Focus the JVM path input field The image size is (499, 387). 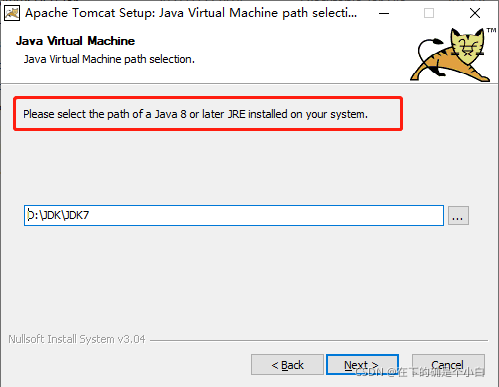click(234, 216)
